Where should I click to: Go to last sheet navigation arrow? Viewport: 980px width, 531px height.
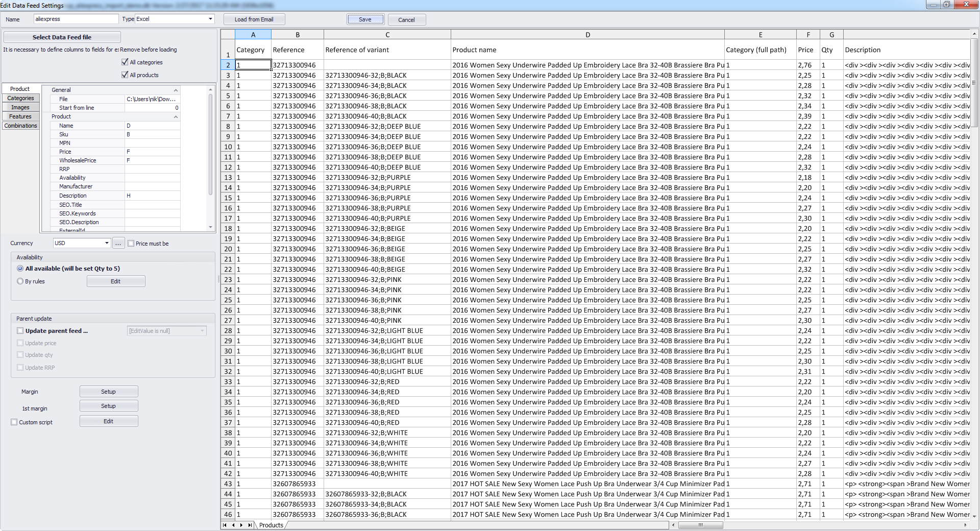pyautogui.click(x=250, y=525)
